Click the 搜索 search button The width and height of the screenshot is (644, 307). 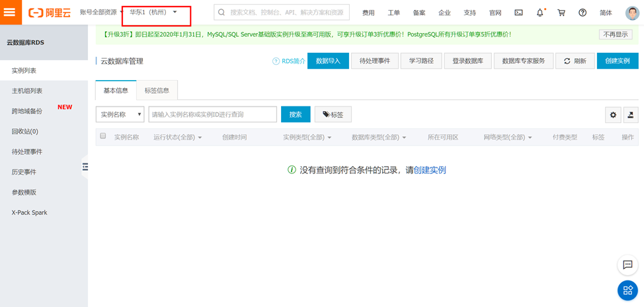(x=296, y=114)
